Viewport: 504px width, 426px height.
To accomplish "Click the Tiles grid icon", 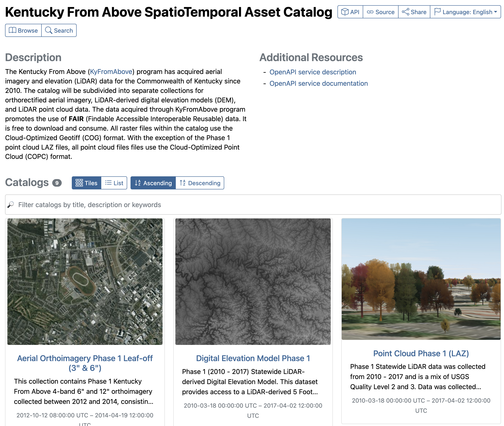I will [79, 183].
